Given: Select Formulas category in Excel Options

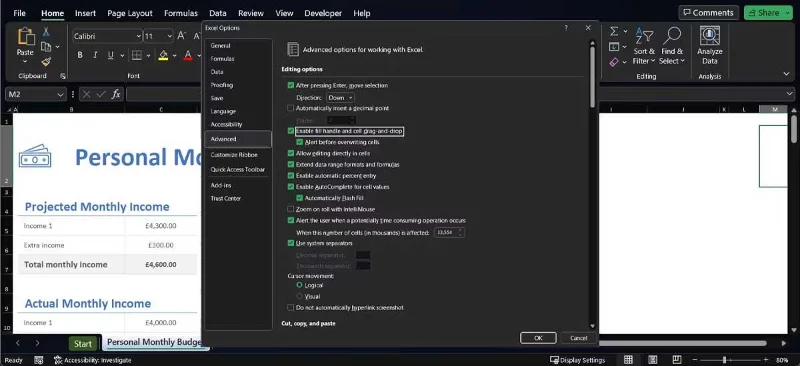Looking at the screenshot, I should point(222,59).
